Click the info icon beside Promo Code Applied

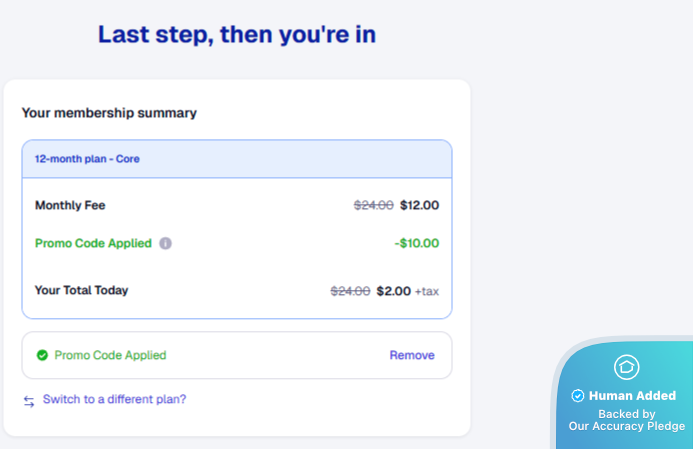pos(166,243)
